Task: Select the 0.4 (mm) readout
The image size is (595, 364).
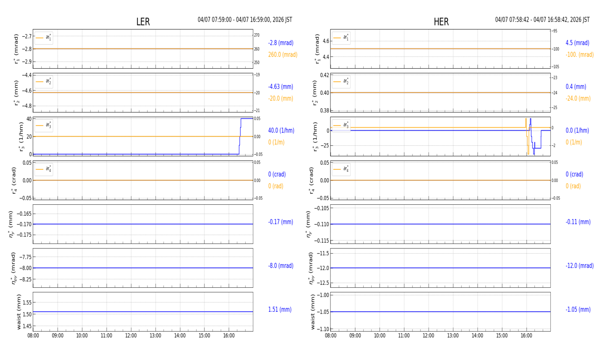Action: [576, 87]
